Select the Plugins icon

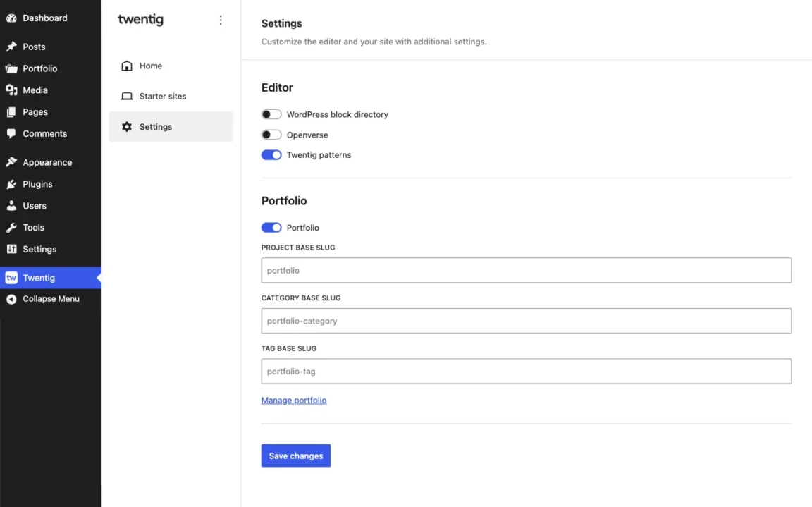(x=11, y=183)
